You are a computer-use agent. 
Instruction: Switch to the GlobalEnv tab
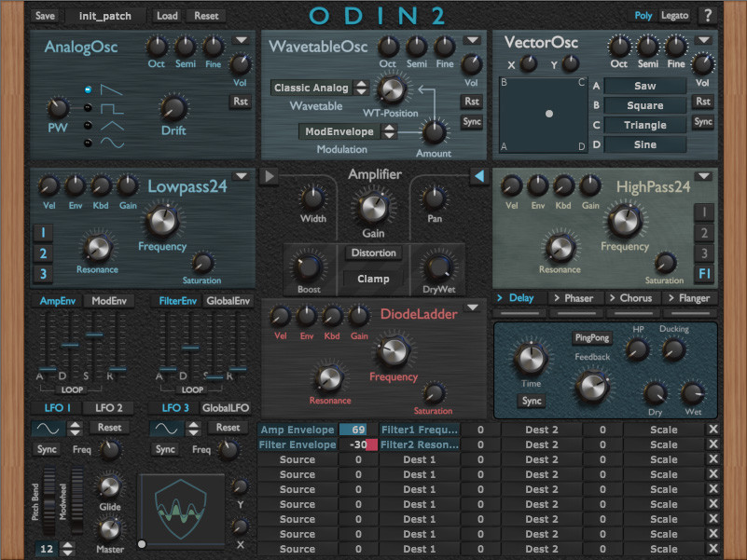[228, 301]
